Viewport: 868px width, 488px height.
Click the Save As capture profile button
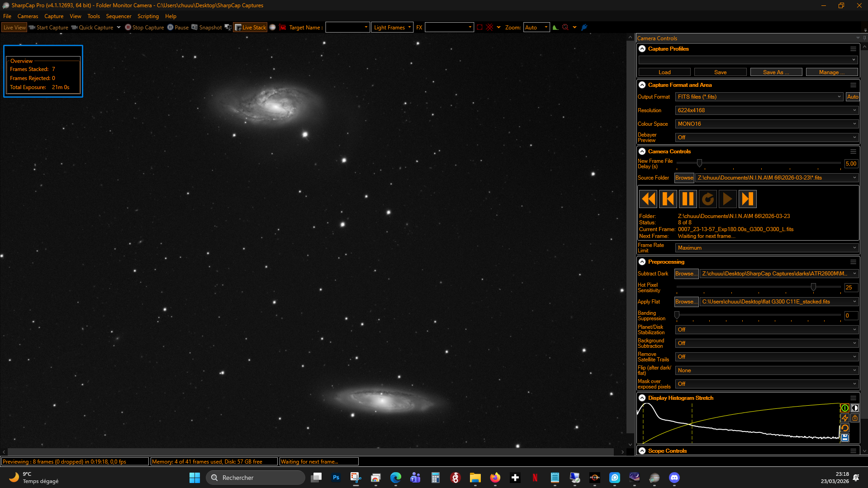[776, 72]
